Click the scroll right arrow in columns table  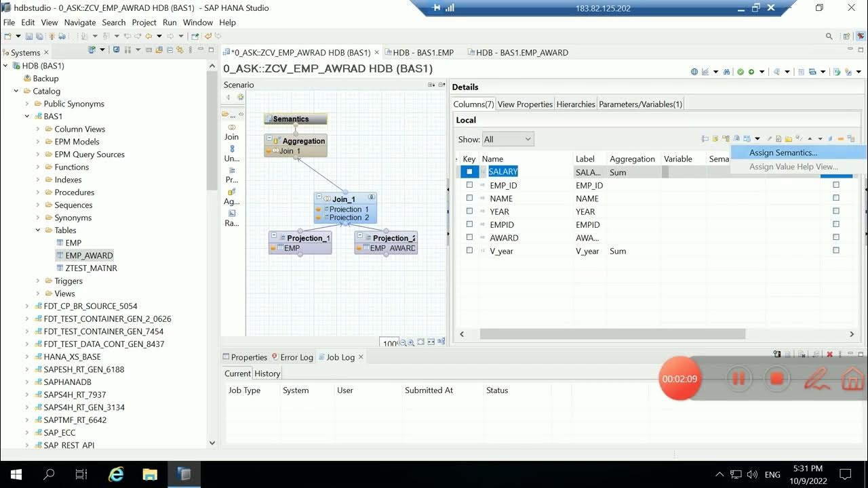click(852, 334)
